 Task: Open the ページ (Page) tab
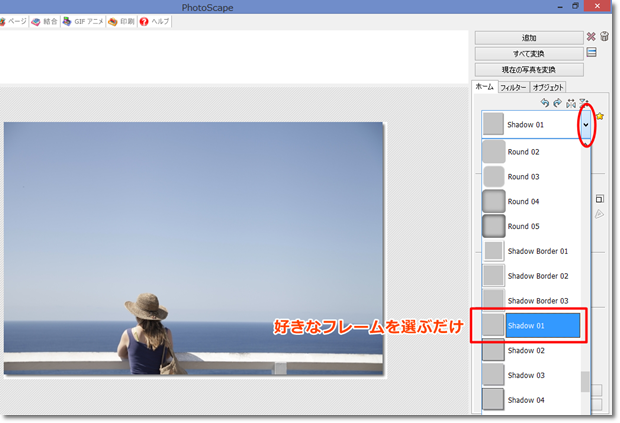point(13,21)
